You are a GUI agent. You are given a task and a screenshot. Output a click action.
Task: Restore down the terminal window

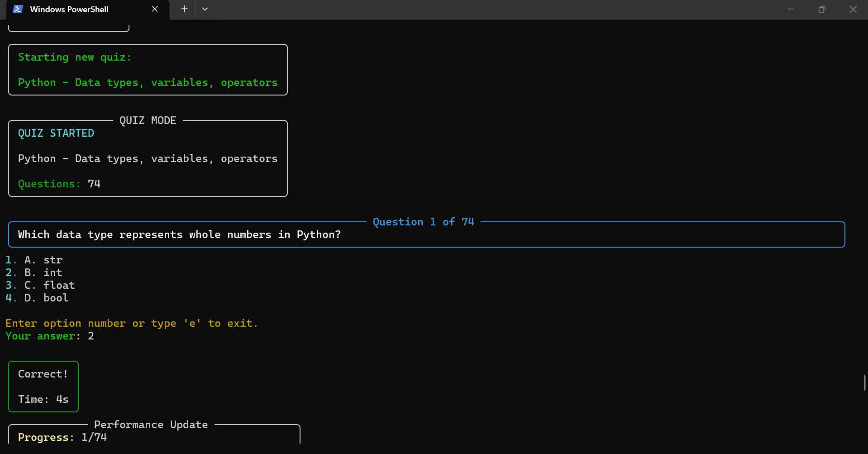coord(822,9)
